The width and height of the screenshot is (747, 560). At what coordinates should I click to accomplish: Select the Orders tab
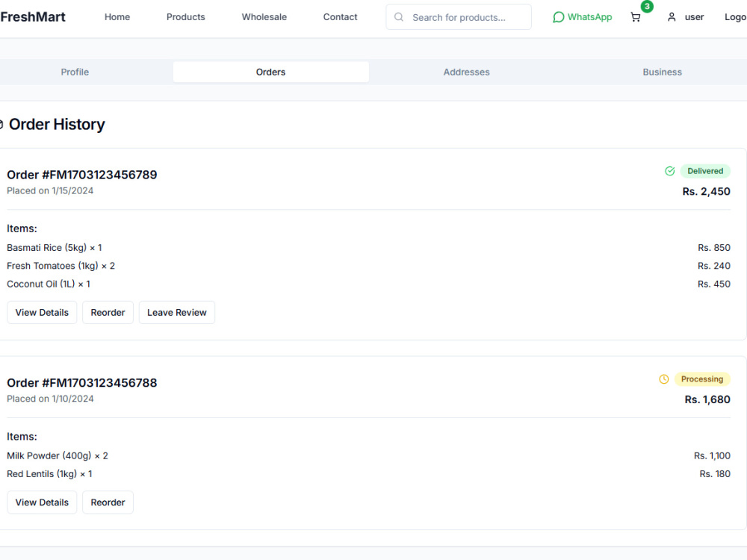click(x=270, y=72)
